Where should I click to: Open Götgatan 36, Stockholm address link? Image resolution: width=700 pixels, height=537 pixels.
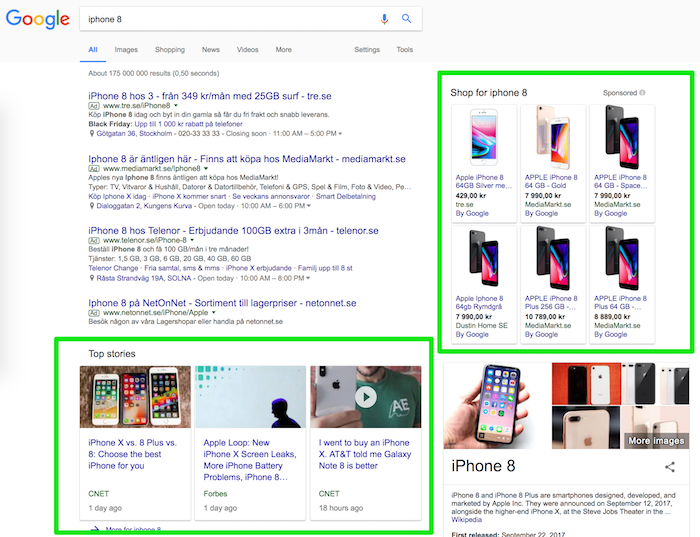(134, 133)
